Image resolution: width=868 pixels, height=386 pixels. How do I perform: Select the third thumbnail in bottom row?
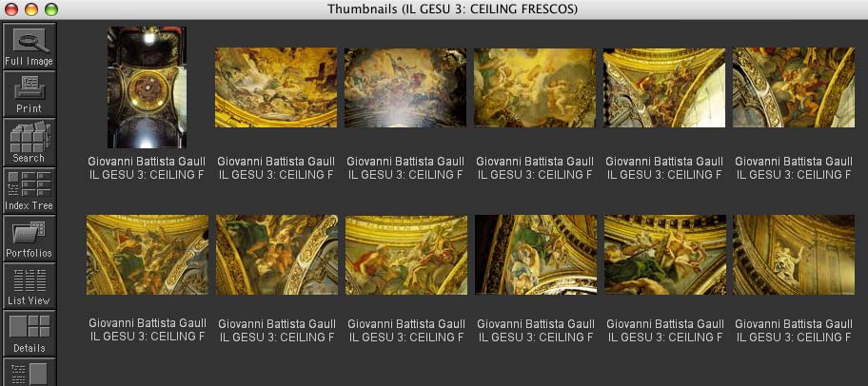pos(406,255)
